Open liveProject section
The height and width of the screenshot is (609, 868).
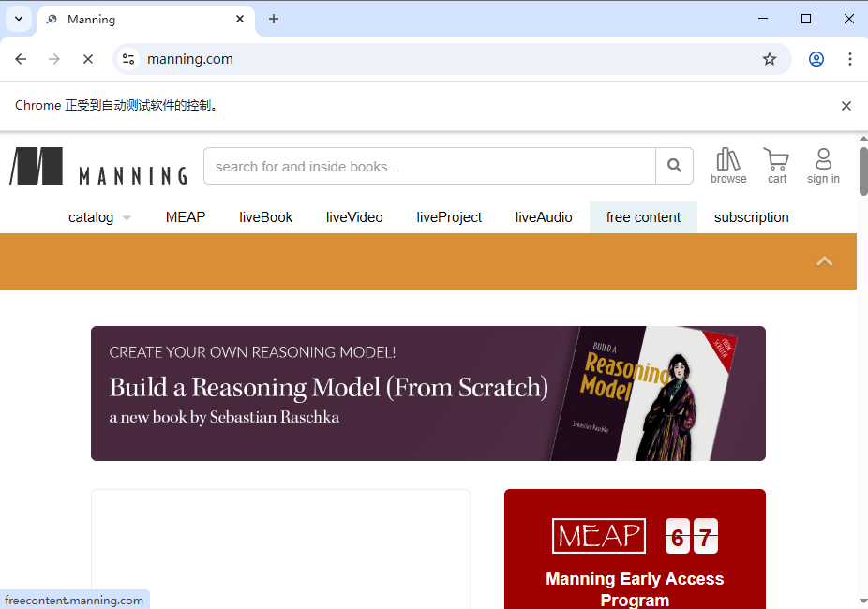[449, 217]
